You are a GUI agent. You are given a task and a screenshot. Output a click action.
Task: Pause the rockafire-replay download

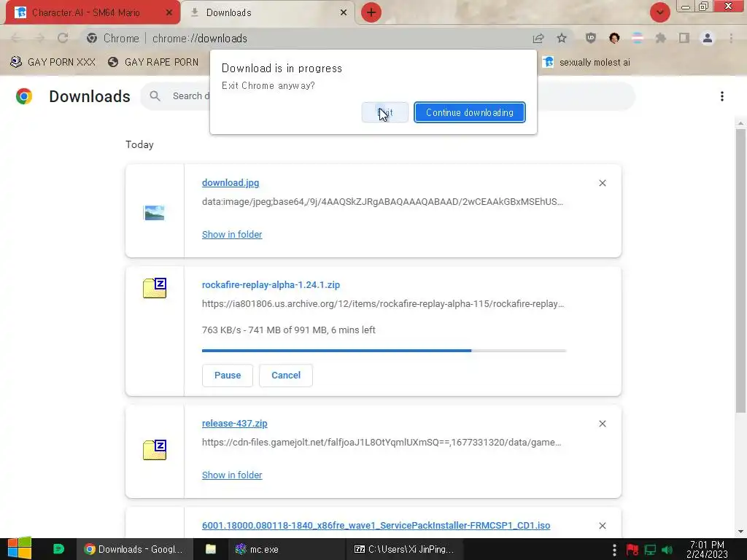pos(228,376)
